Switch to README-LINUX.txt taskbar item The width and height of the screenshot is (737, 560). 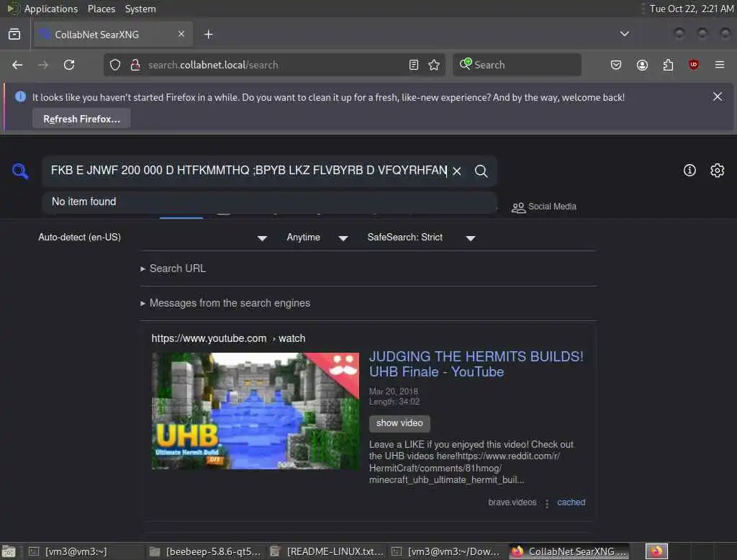[327, 551]
